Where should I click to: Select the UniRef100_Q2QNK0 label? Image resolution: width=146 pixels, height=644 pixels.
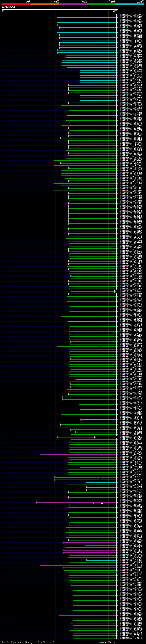[x=131, y=50]
